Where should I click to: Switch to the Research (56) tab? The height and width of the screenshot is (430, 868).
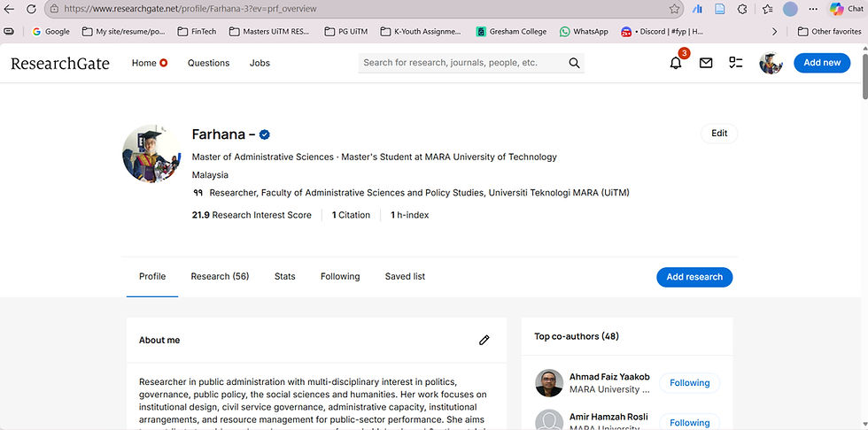tap(220, 276)
